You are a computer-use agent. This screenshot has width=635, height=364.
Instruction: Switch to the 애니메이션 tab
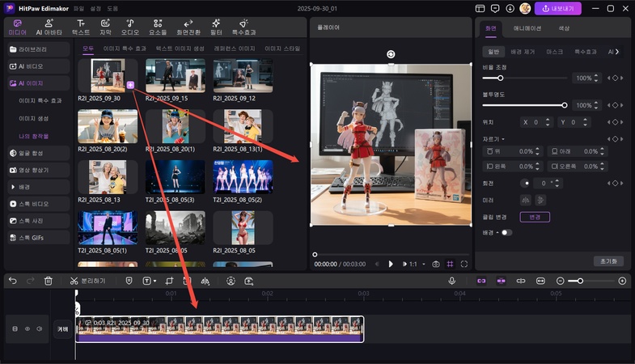coord(527,28)
